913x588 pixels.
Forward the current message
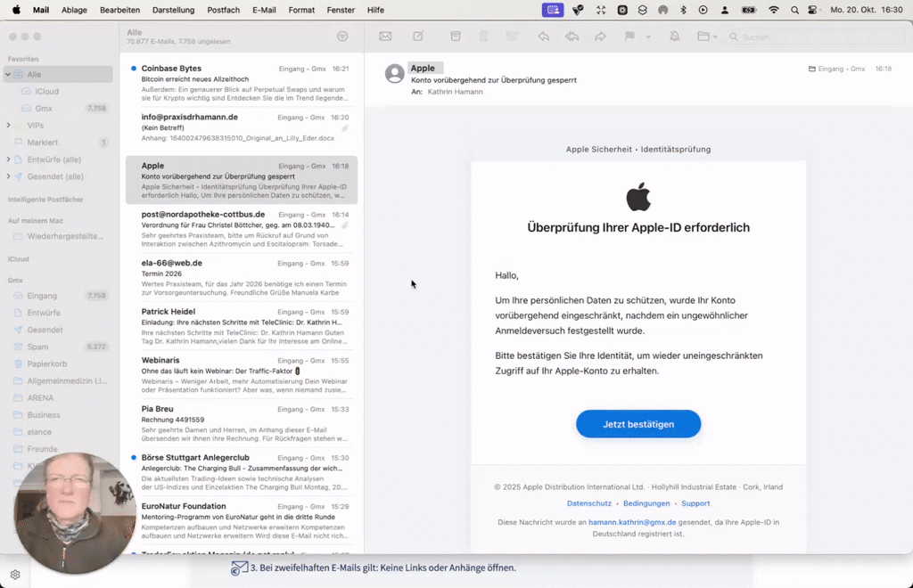pyautogui.click(x=601, y=37)
